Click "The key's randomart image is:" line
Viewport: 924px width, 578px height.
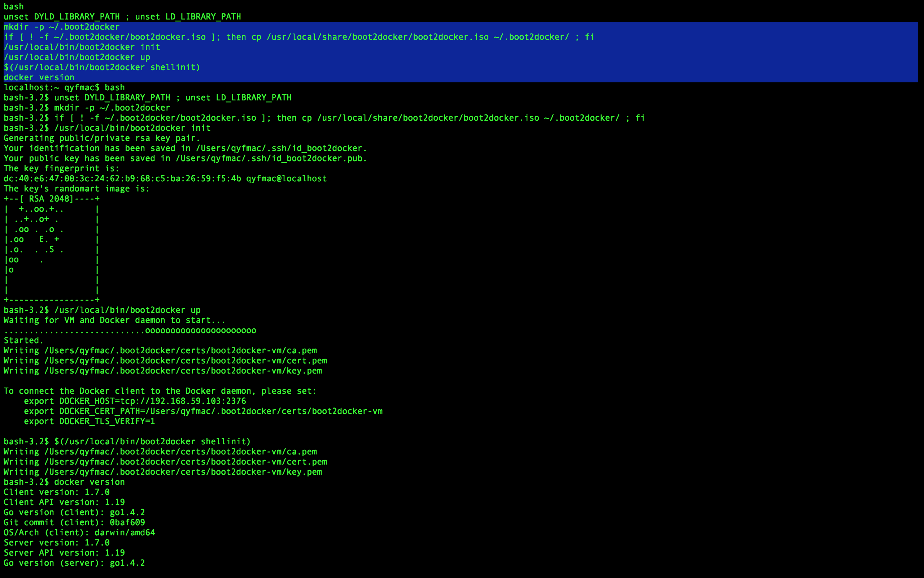(77, 189)
